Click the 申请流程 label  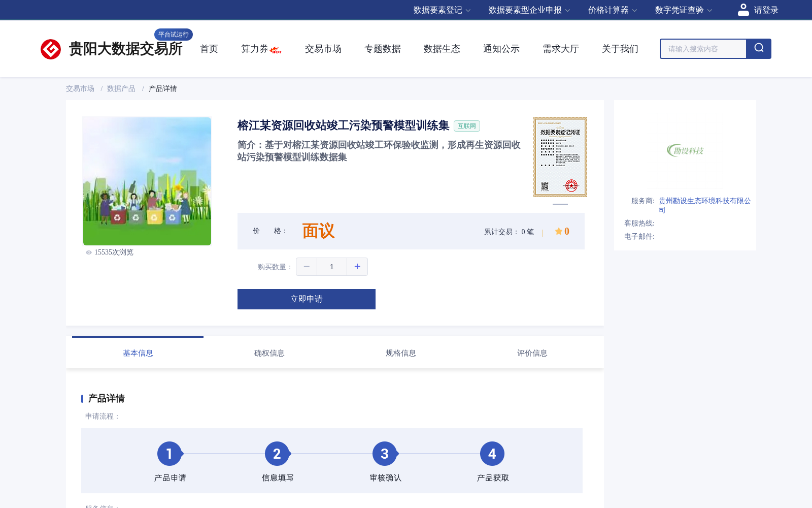pos(103,416)
